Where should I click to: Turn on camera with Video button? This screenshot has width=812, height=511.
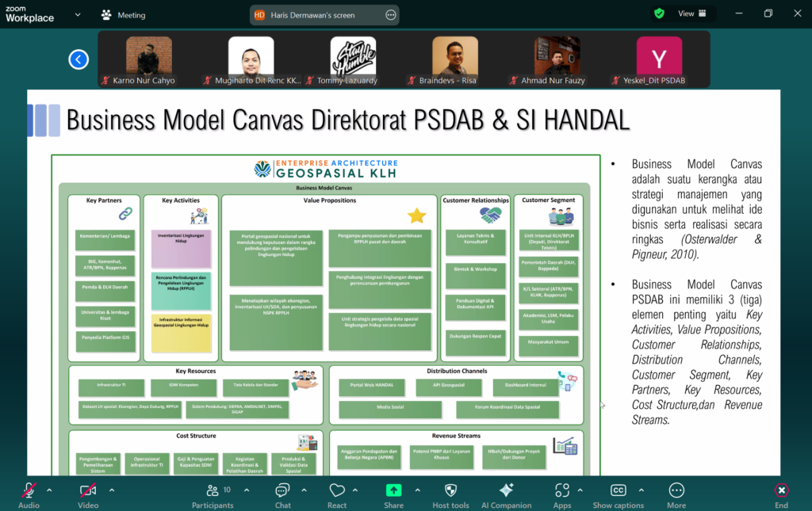[88, 494]
